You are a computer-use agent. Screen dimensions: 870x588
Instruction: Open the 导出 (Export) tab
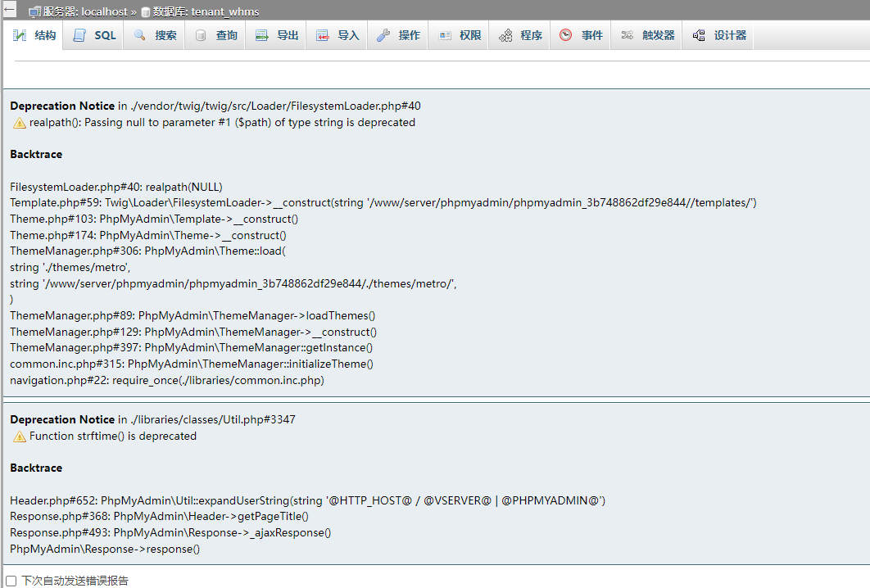[276, 35]
